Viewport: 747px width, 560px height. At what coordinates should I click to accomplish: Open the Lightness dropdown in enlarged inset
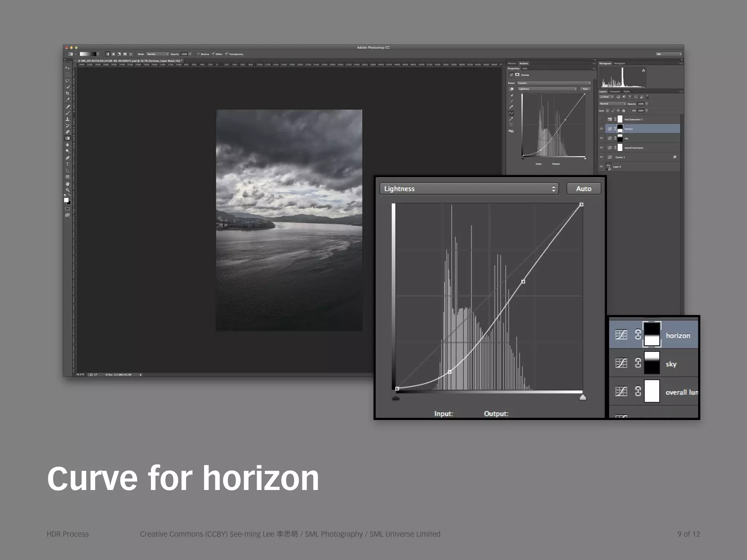tap(469, 188)
